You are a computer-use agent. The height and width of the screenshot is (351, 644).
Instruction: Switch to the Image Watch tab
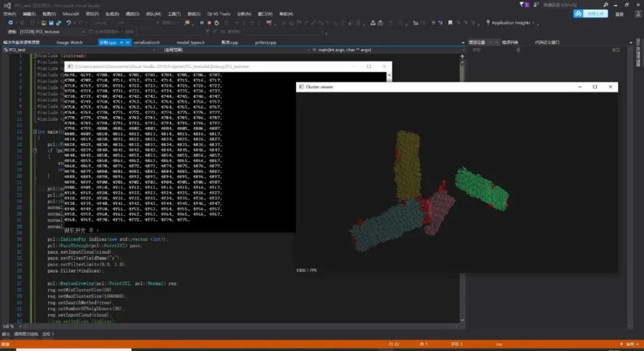pos(69,42)
